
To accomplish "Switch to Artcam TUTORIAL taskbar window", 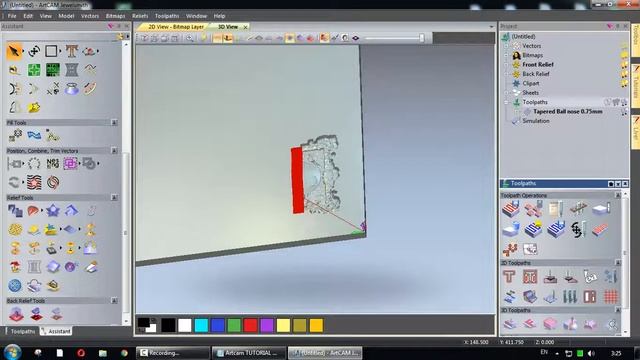I will coord(249,353).
